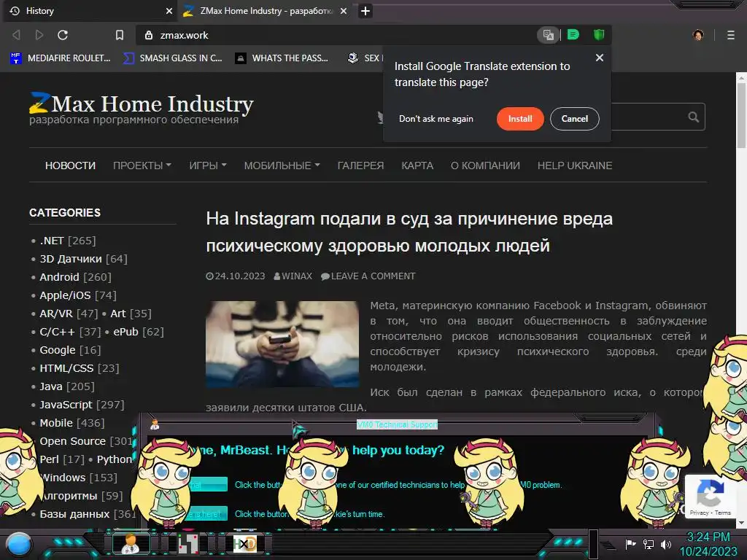
Task: Switch to the ZMax Home Industry tab
Action: [265, 10]
